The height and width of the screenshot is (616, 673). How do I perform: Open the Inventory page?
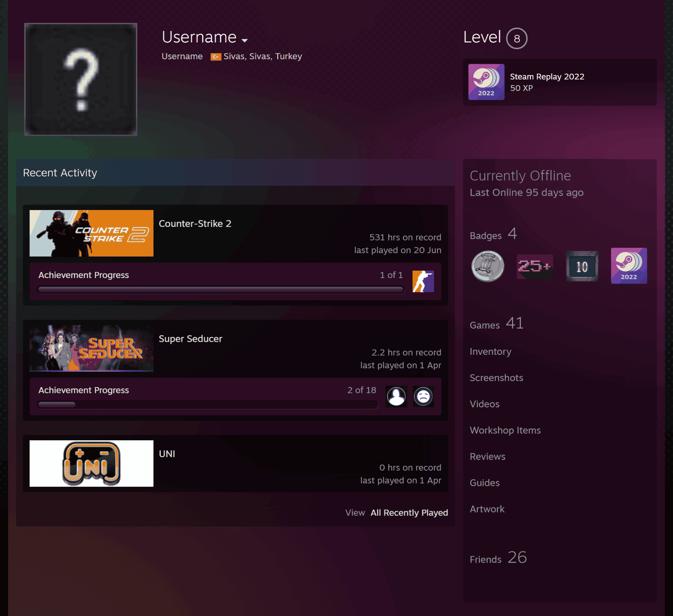pyautogui.click(x=490, y=351)
